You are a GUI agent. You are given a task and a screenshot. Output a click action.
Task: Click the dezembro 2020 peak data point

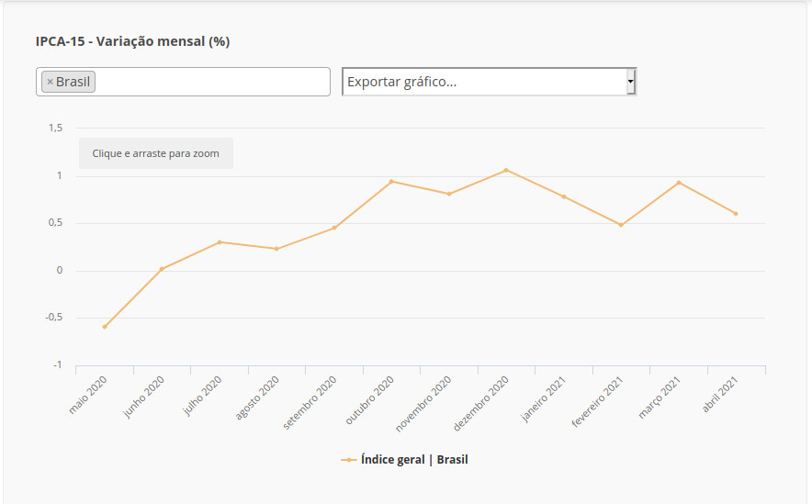pyautogui.click(x=506, y=170)
